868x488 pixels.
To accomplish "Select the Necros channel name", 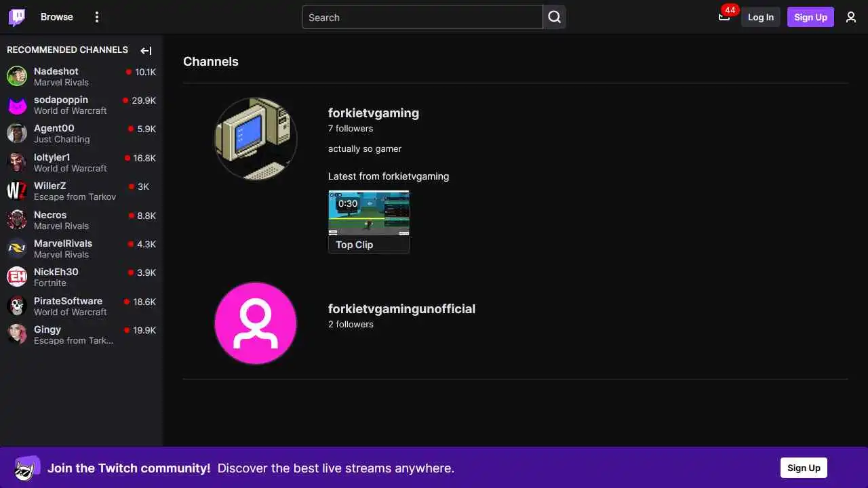I will point(50,215).
